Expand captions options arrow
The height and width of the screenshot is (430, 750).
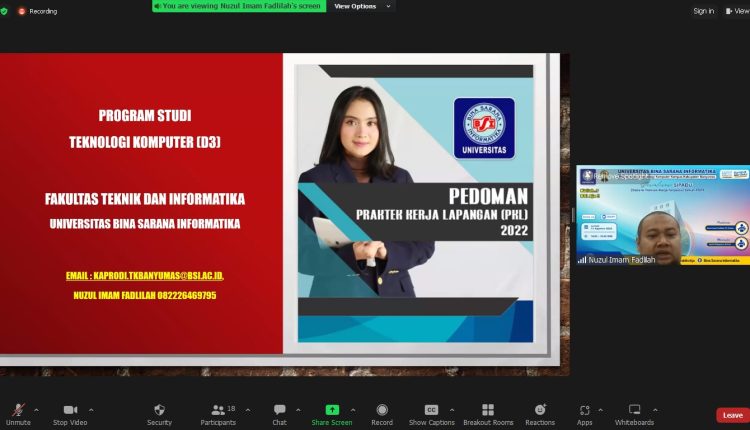[452, 410]
